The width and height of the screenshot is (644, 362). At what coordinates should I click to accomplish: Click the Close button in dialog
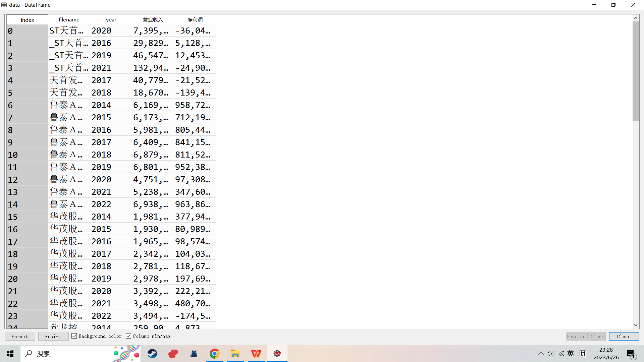[624, 337]
